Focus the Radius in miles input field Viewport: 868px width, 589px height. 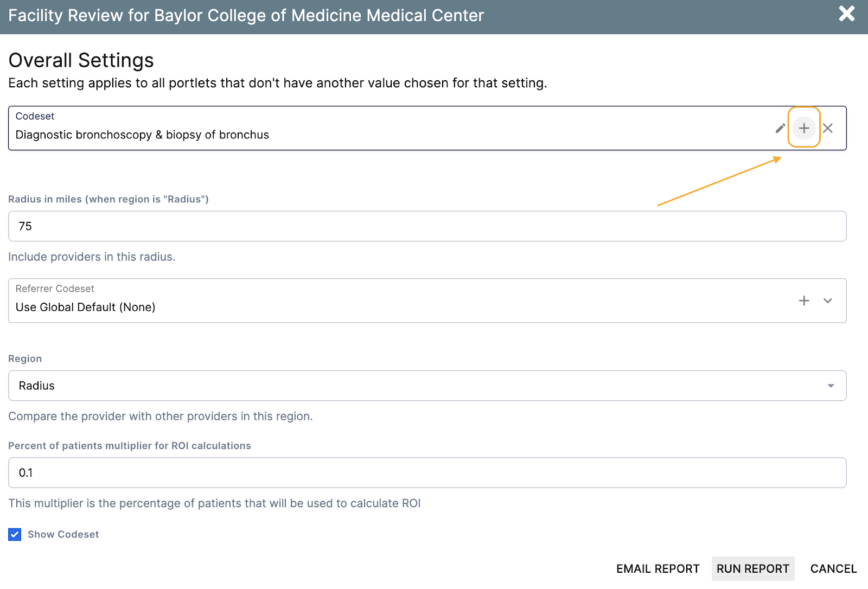[427, 226]
